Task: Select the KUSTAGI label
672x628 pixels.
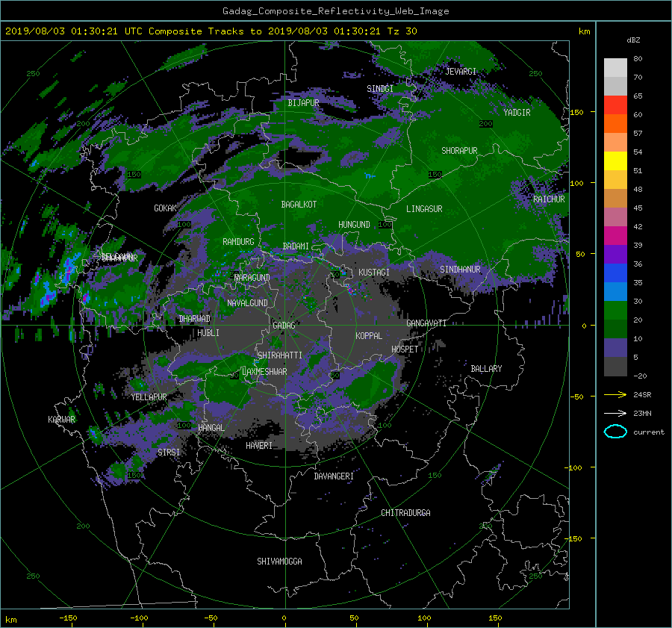Action: point(374,273)
